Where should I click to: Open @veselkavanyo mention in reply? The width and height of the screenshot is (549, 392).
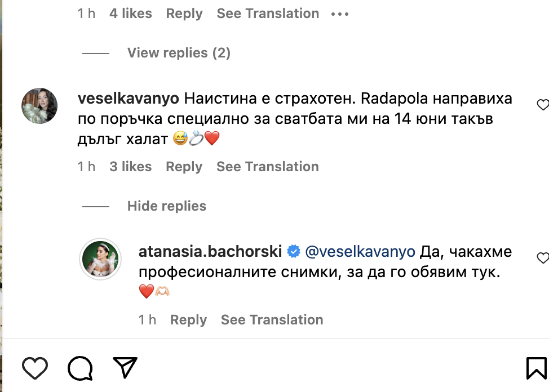tap(360, 251)
